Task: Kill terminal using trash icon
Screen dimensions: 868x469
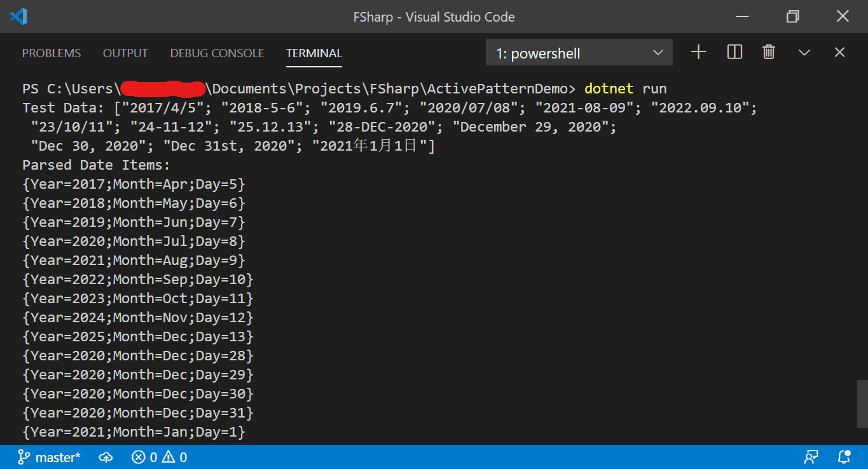Action: pyautogui.click(x=769, y=53)
